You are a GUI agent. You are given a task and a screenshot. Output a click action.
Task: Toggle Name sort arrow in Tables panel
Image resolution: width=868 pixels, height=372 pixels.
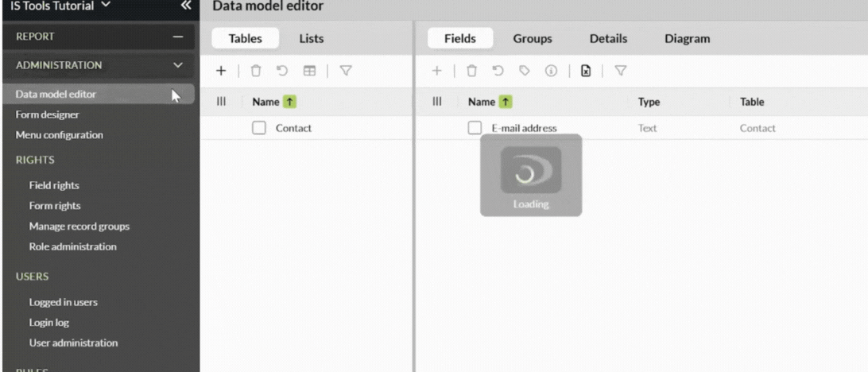coord(289,102)
